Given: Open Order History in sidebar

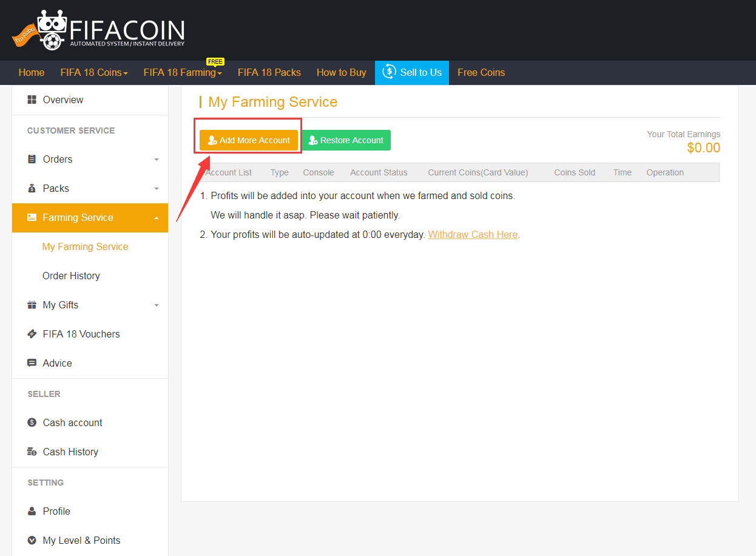Looking at the screenshot, I should click(x=71, y=276).
